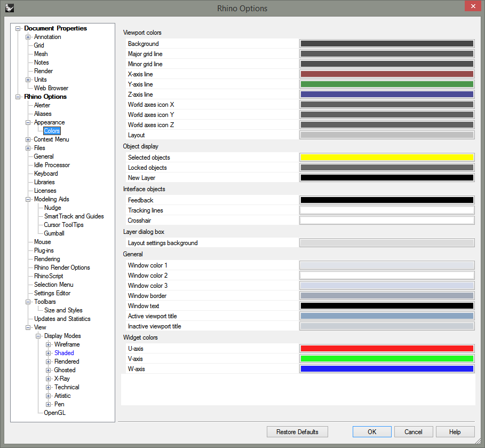Edit the Feedback color swatch
Image resolution: width=485 pixels, height=448 pixels.
[x=387, y=200]
